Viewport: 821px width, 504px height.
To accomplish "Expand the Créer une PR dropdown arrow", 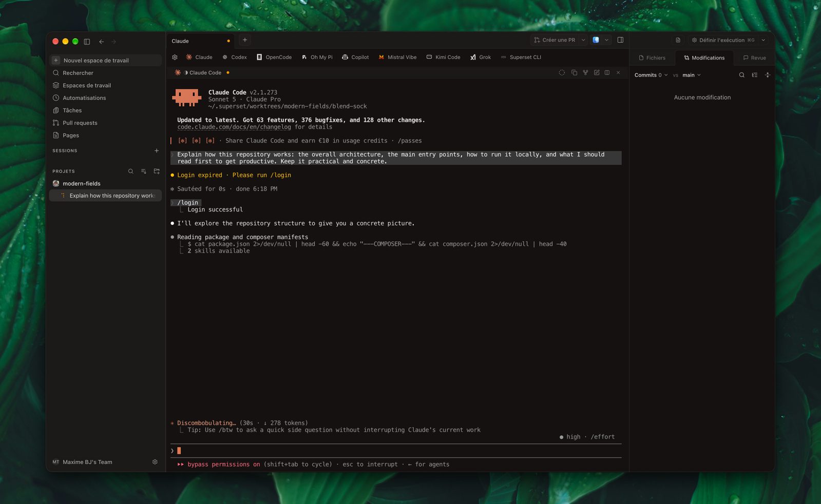I will (583, 40).
